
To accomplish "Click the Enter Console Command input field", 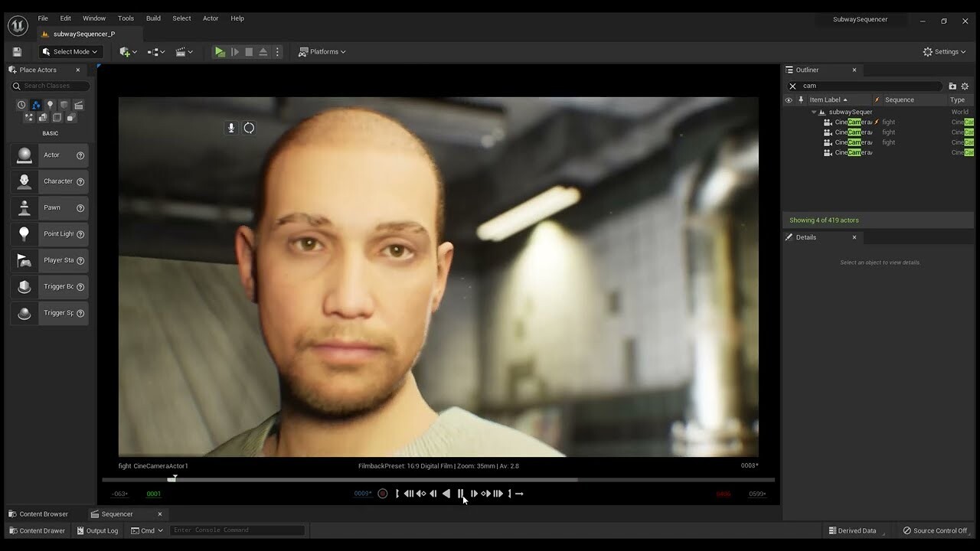I will coord(237,530).
